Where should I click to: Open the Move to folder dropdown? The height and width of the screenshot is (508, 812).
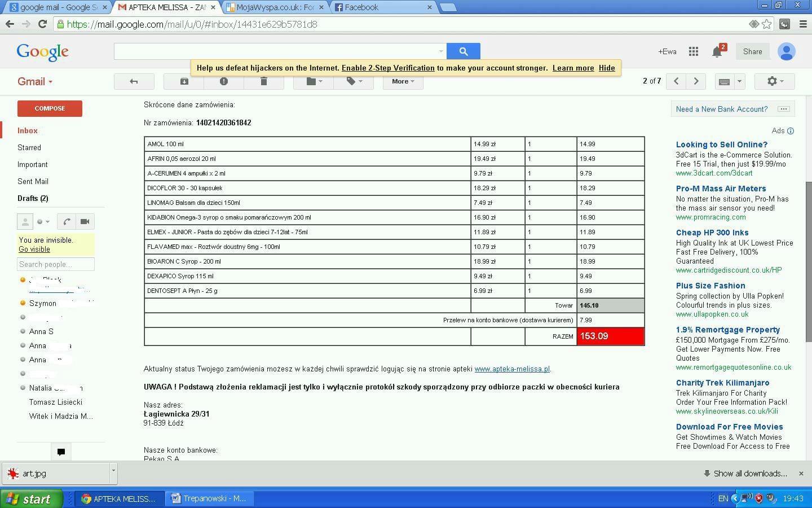tap(314, 81)
